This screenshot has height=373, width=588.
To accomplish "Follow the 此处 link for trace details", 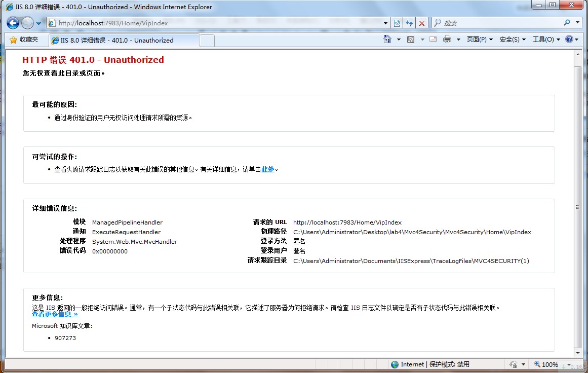I will pos(268,170).
